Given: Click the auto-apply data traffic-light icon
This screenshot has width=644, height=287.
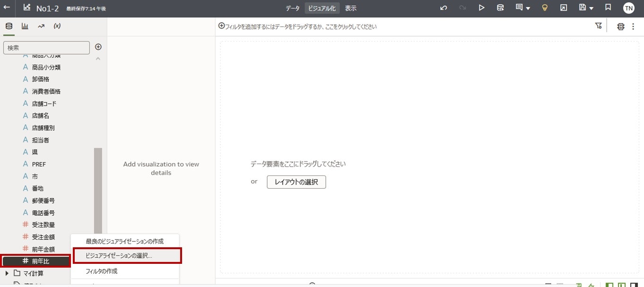Looking at the screenshot, I should click(x=621, y=26).
